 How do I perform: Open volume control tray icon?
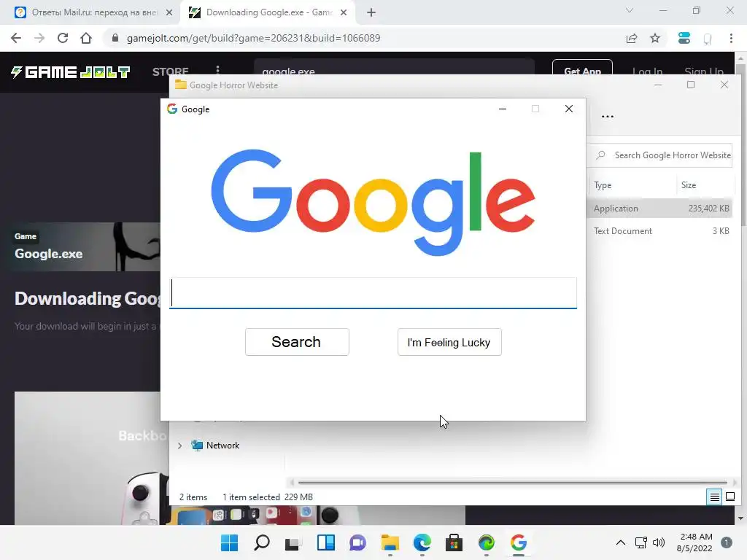click(659, 542)
